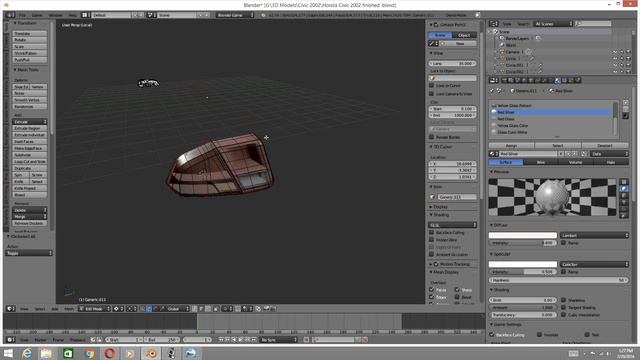The image size is (640, 360).
Task: Open the Delete dropdown menu
Action: click(29, 210)
